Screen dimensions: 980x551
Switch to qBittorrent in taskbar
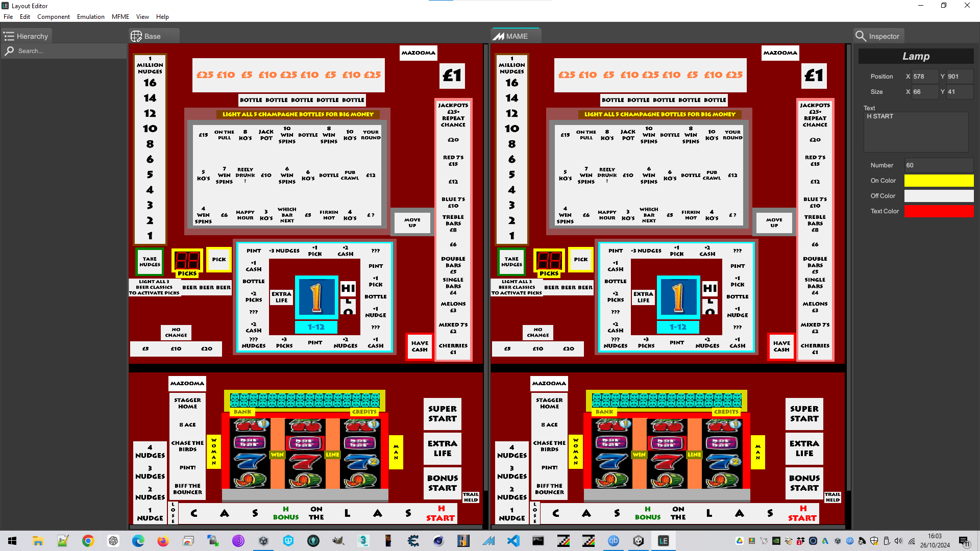coord(614,541)
